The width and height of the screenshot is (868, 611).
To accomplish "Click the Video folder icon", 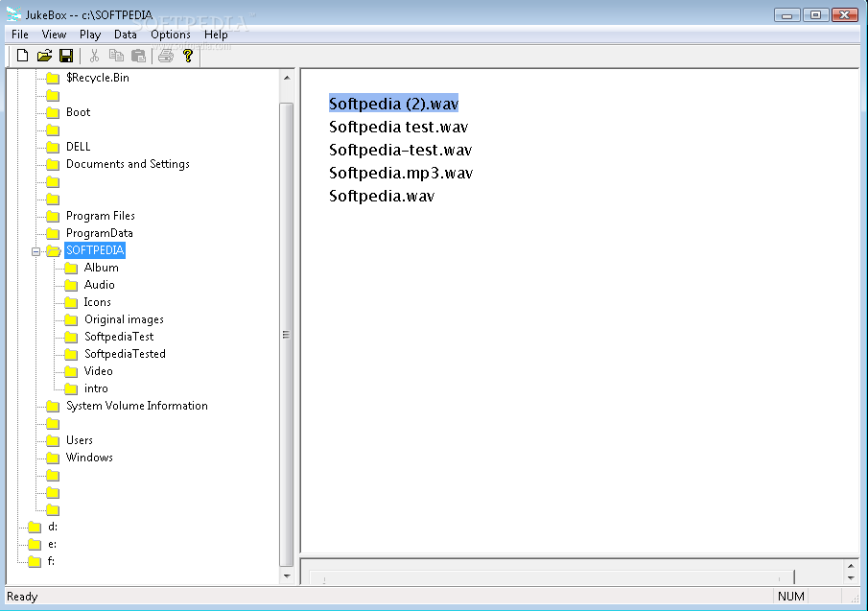I will (71, 372).
